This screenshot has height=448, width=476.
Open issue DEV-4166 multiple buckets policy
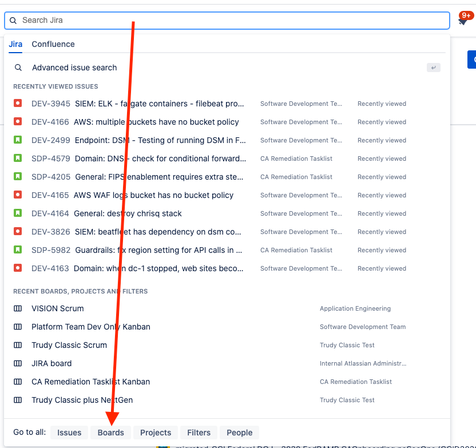[227, 122]
